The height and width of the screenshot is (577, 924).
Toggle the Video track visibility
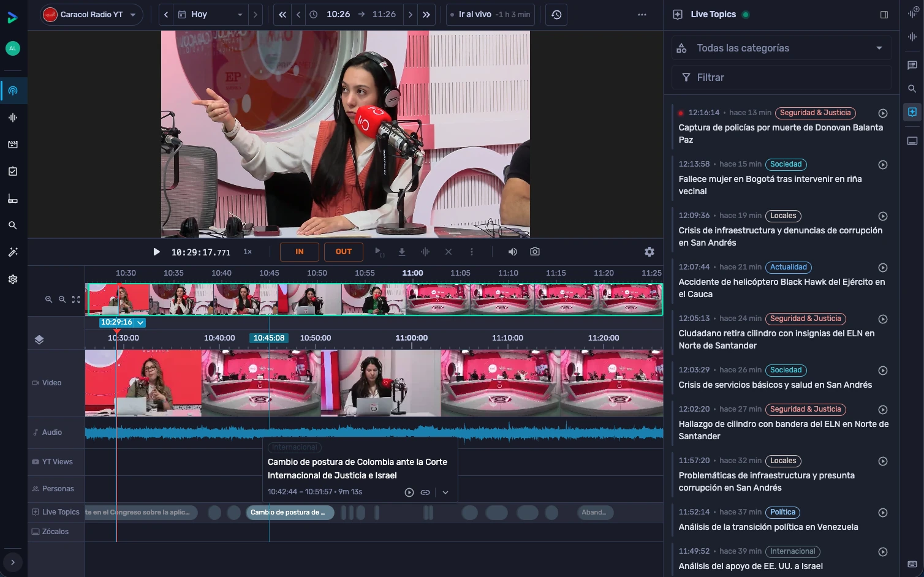tap(36, 383)
